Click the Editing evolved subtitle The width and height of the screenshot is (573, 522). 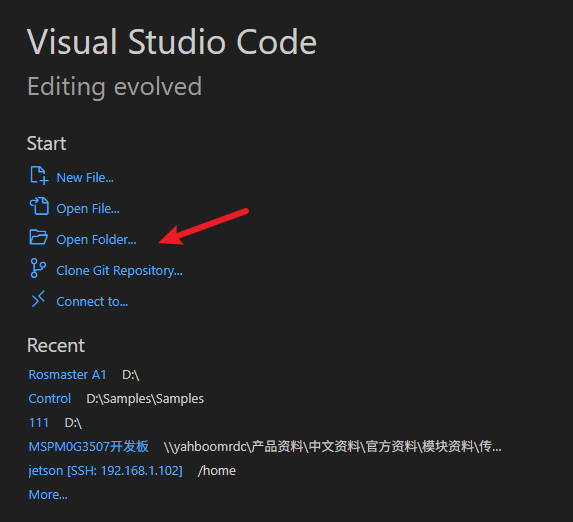pyautogui.click(x=114, y=87)
